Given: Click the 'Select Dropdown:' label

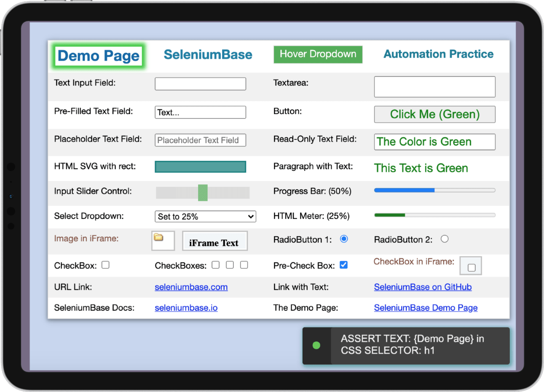Looking at the screenshot, I should 89,216.
